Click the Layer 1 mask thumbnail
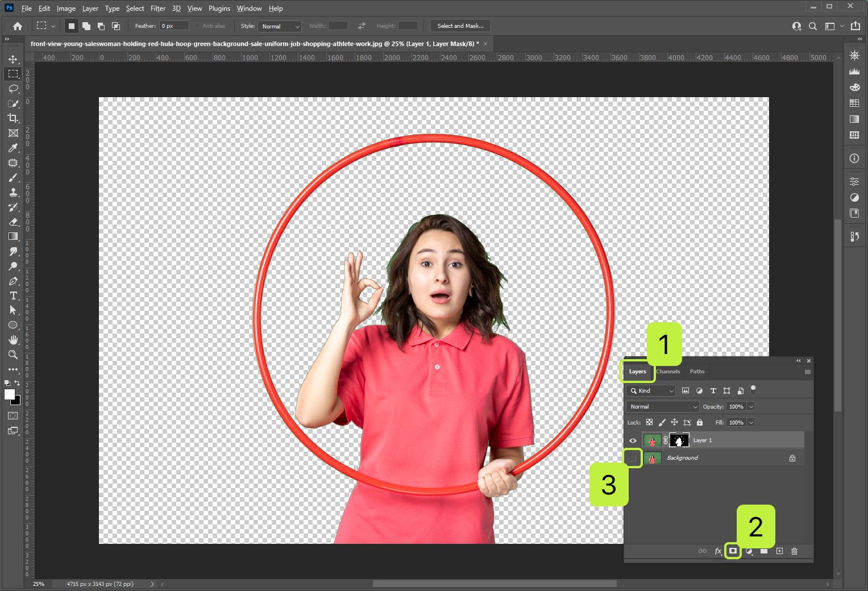Screen dimensions: 868x591 coord(679,440)
